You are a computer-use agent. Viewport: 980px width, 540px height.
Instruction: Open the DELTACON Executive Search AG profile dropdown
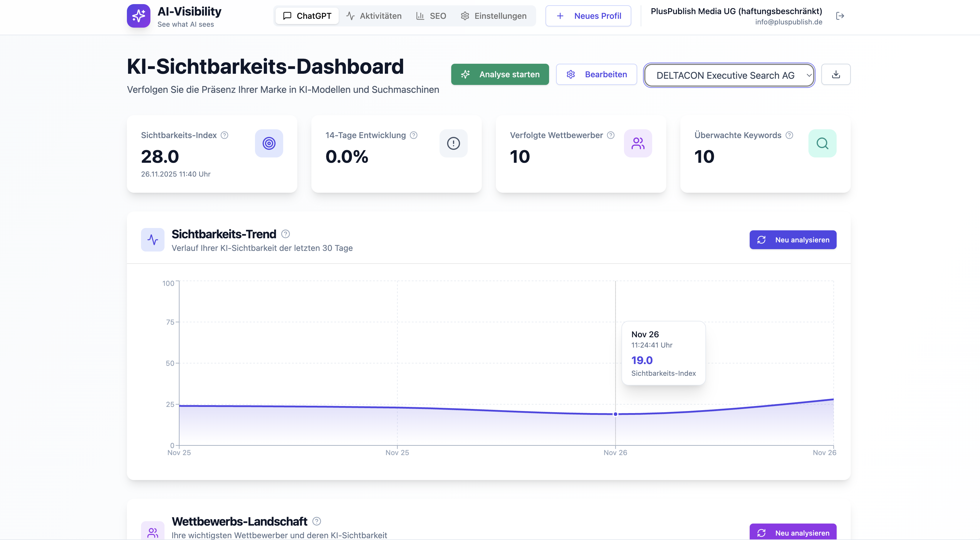(x=729, y=75)
